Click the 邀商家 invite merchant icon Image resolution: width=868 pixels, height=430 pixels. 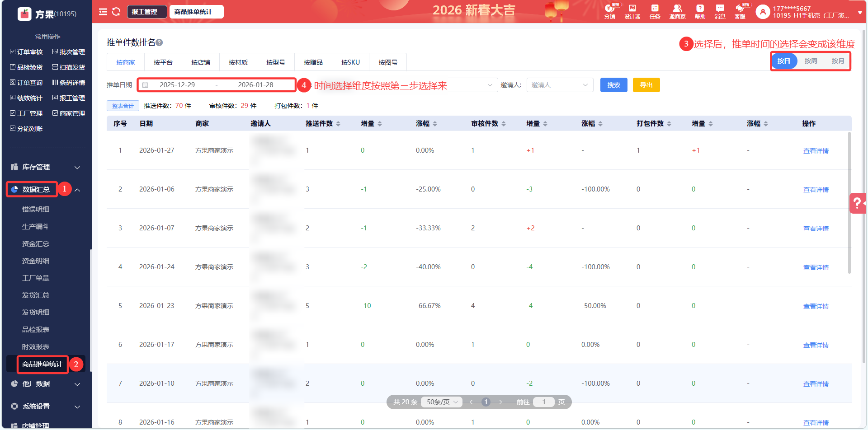click(677, 11)
